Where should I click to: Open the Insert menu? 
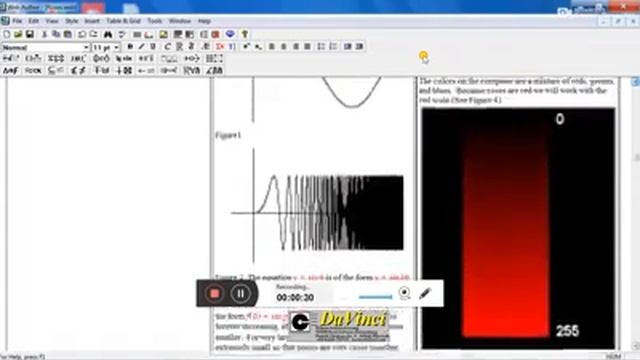(92, 21)
